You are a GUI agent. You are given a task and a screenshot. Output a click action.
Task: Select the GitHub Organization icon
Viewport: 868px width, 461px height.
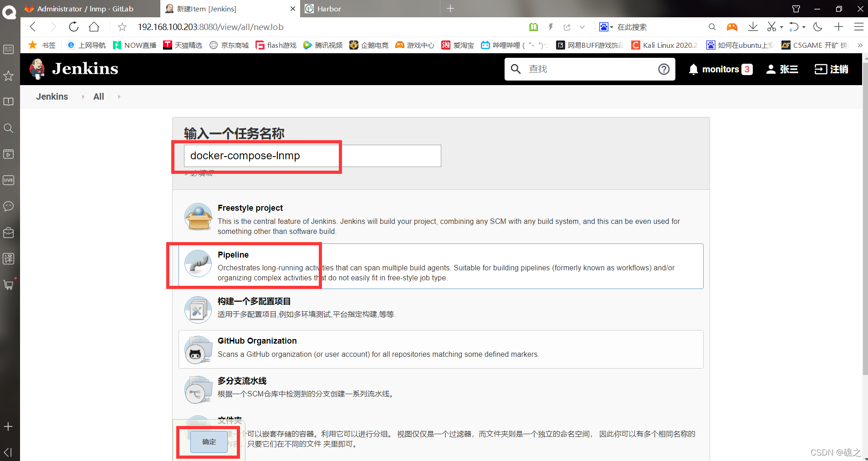(198, 350)
